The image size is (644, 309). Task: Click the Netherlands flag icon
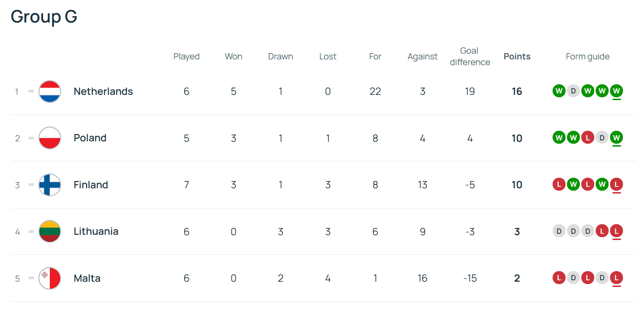click(x=50, y=92)
